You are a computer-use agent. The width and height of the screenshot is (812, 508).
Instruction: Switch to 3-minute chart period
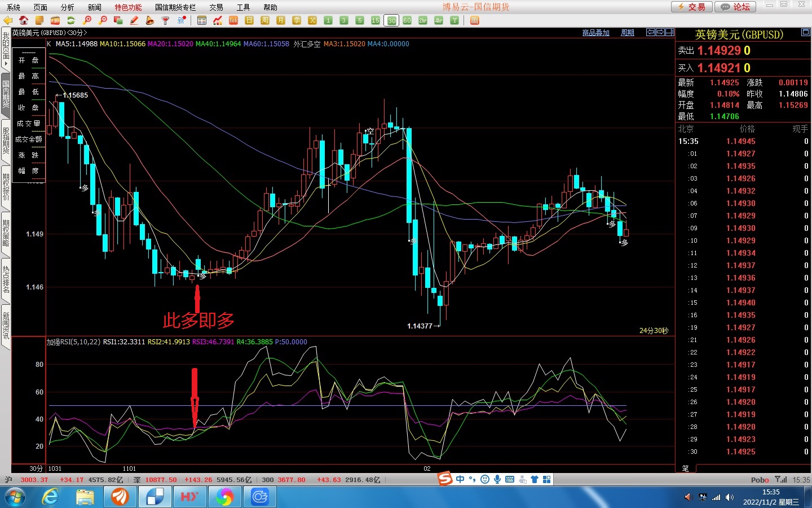(344, 20)
